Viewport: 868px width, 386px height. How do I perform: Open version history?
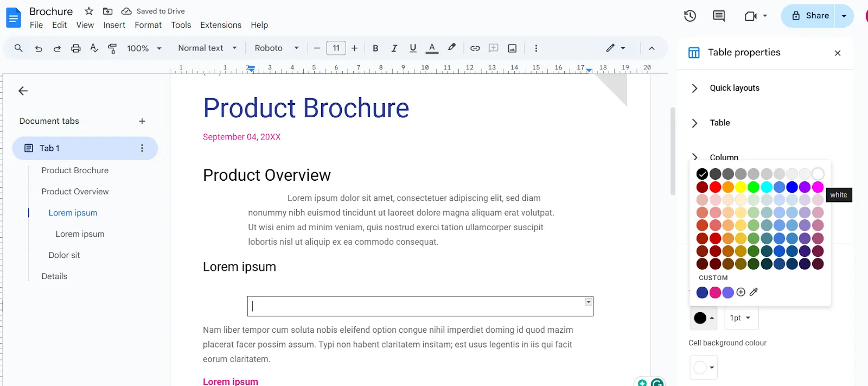[x=690, y=16]
